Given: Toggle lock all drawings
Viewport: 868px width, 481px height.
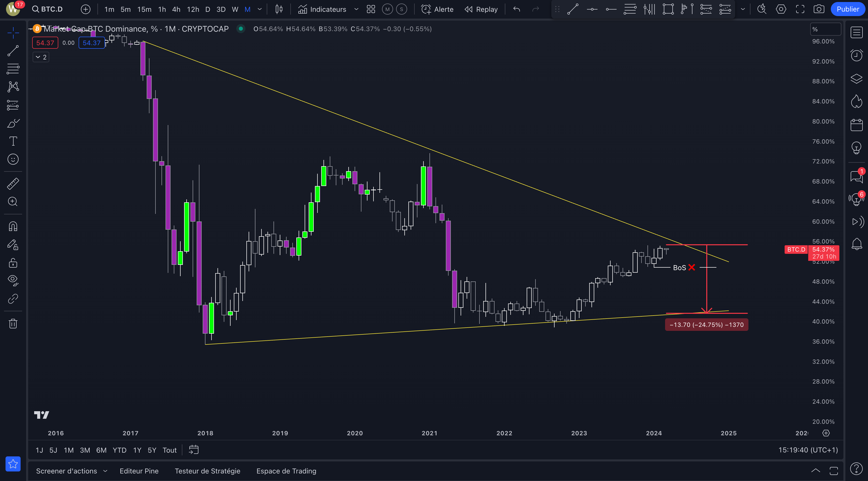Looking at the screenshot, I should tap(13, 263).
